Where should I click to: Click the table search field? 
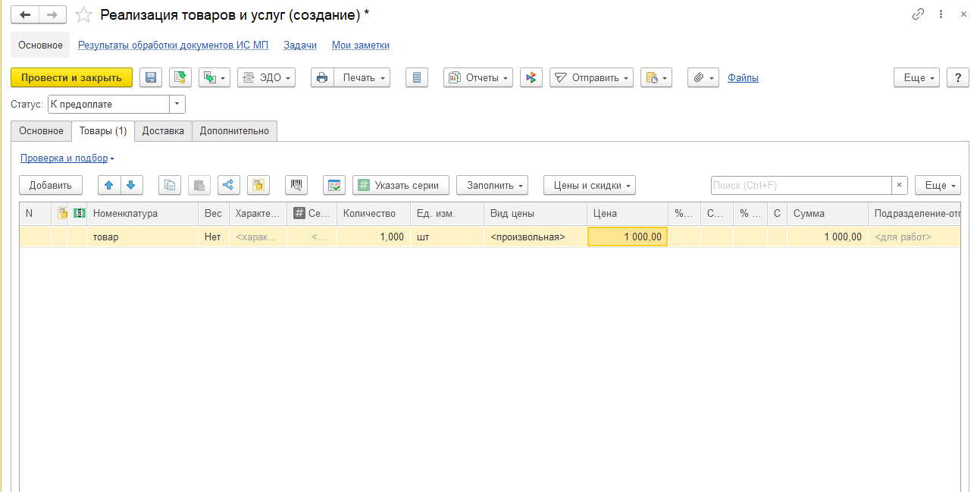(800, 185)
